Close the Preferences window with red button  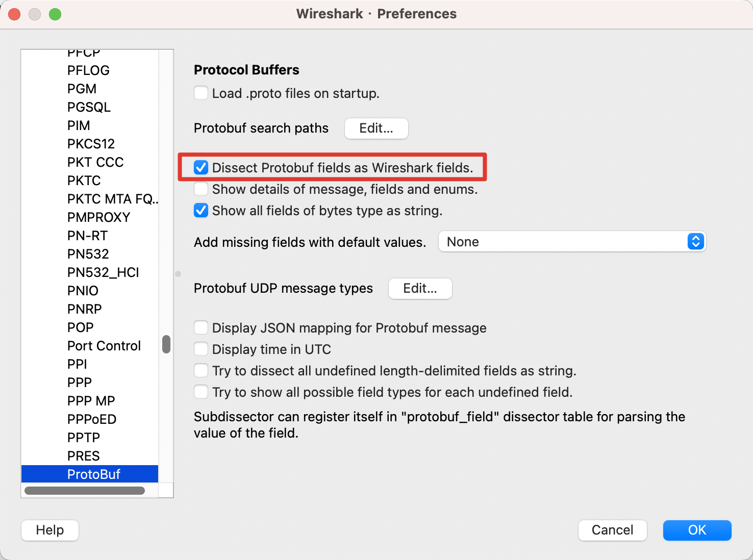click(x=14, y=14)
